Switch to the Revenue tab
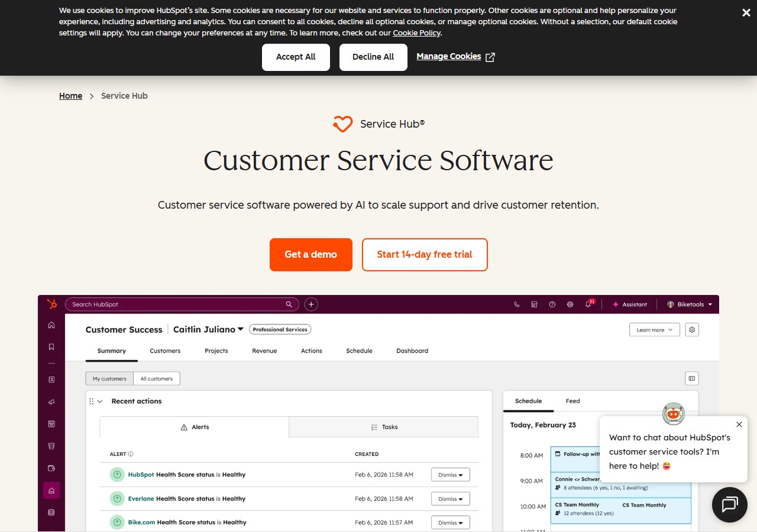757x532 pixels. tap(264, 351)
